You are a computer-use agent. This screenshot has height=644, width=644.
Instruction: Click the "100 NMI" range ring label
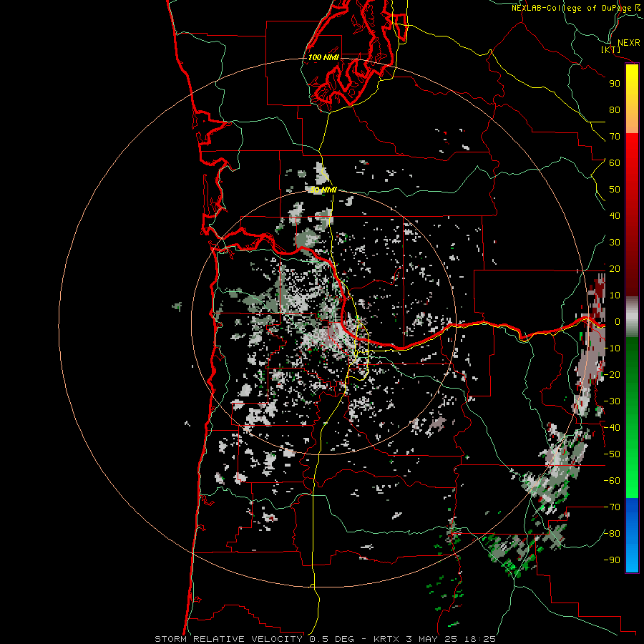(x=323, y=57)
